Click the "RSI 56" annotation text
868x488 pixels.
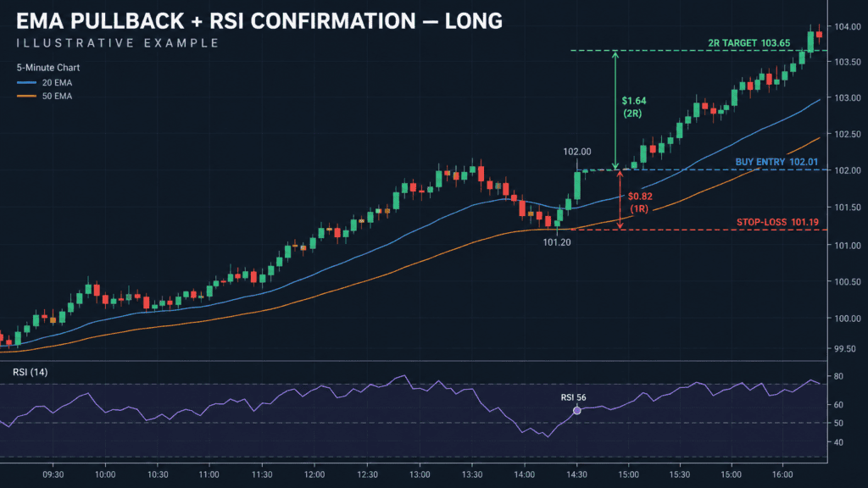[573, 397]
